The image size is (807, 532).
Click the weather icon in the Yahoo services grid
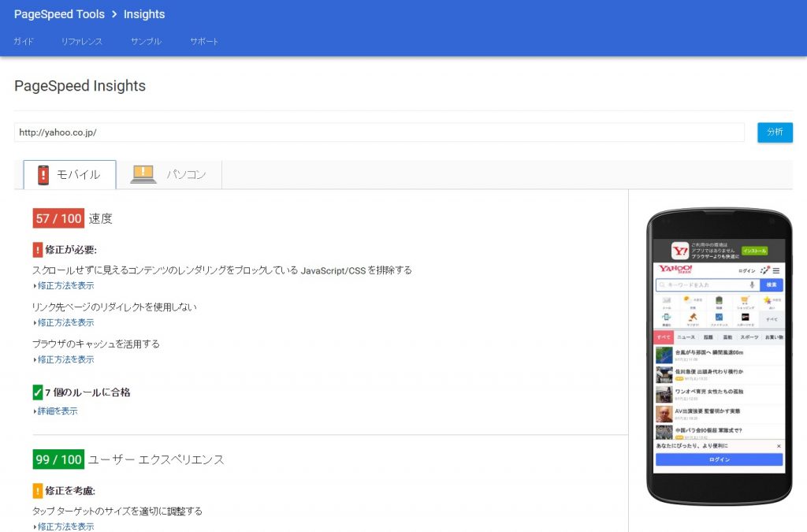[x=686, y=299]
